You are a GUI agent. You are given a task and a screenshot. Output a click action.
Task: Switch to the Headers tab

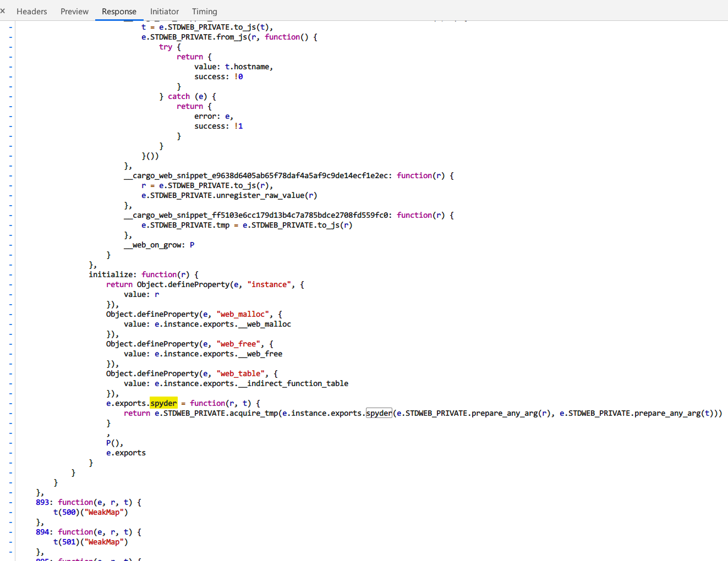click(31, 12)
